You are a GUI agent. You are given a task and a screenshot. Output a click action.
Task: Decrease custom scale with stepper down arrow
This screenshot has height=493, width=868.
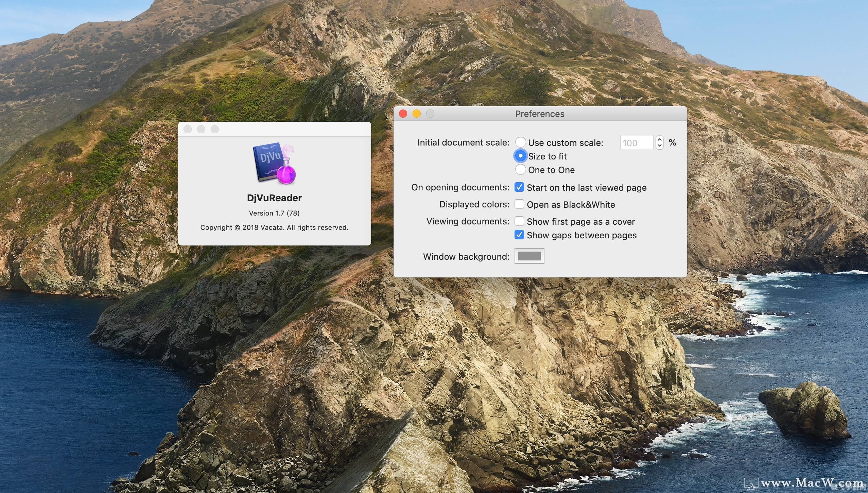[660, 146]
